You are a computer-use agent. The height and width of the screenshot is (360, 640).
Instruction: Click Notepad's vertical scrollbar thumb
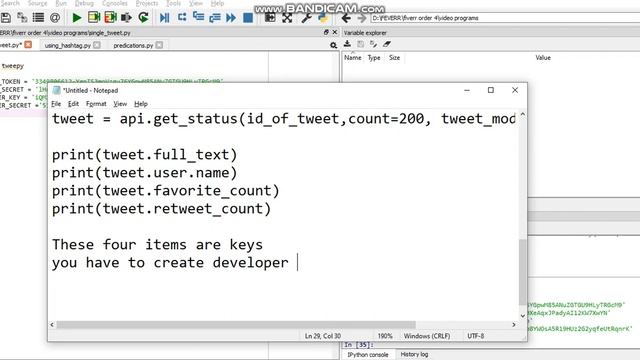click(x=522, y=272)
